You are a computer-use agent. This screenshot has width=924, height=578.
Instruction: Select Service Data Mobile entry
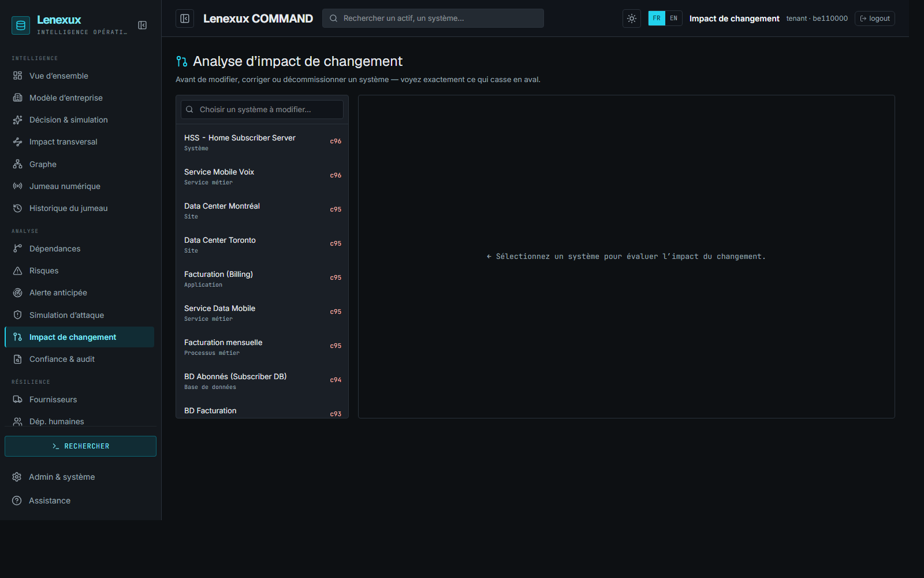(262, 312)
